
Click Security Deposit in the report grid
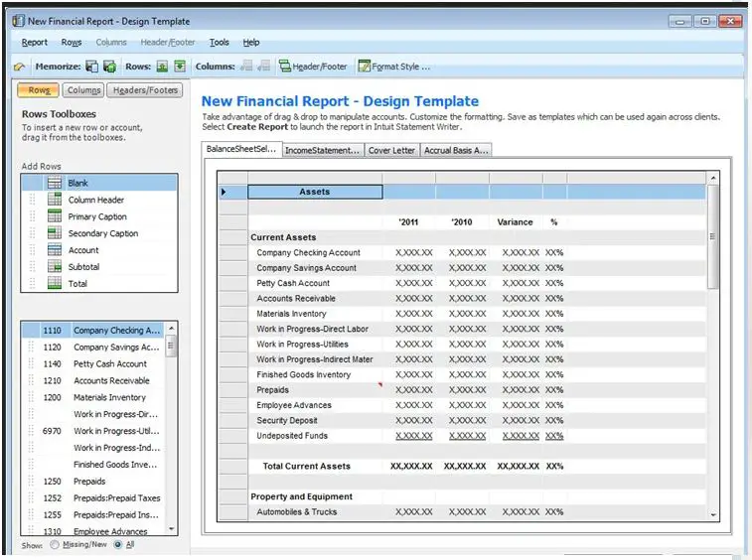287,420
